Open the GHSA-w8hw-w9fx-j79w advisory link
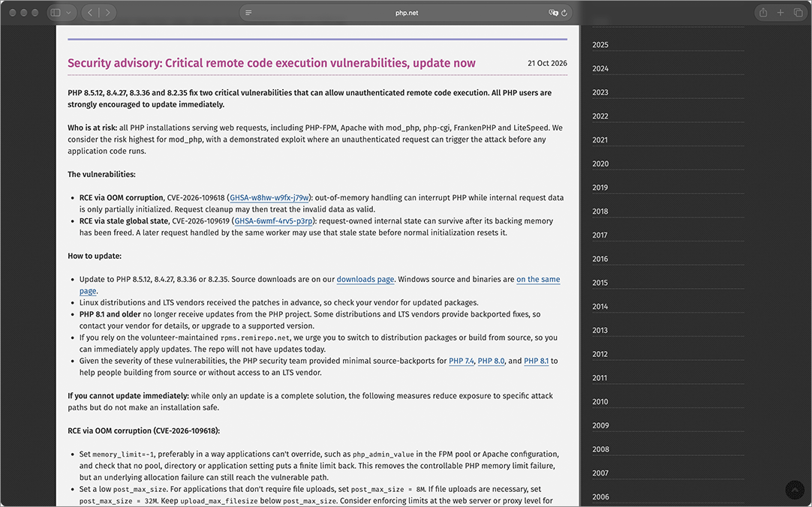This screenshot has width=812, height=507. click(269, 198)
